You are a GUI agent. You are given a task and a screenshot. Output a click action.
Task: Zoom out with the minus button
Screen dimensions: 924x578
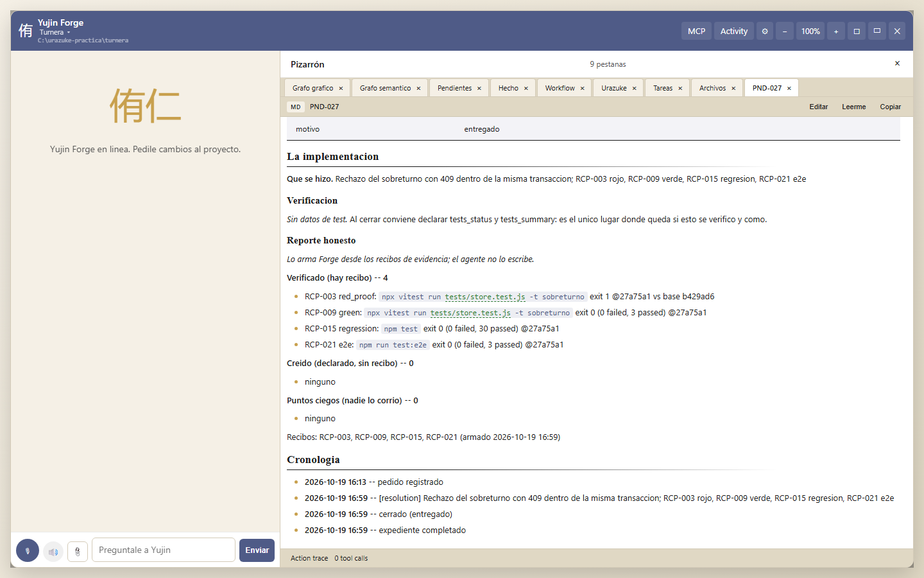tap(785, 31)
